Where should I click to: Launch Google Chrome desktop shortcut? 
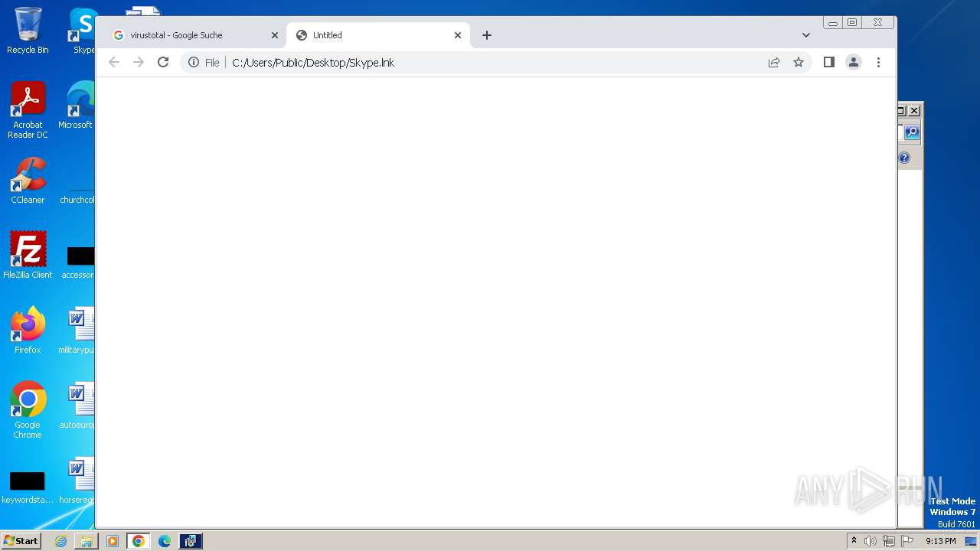pos(28,409)
